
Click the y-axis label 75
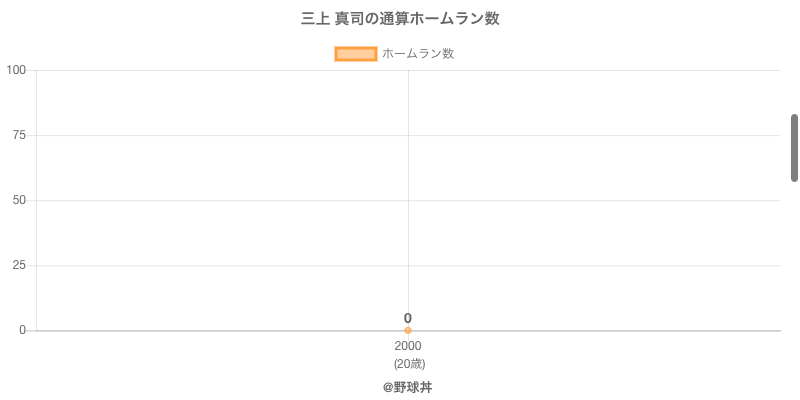[19, 135]
